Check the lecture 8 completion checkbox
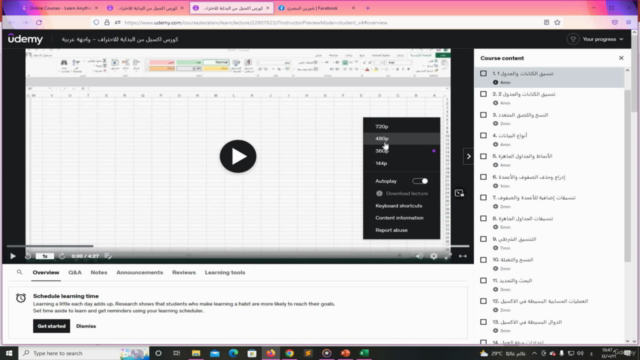 483,218
